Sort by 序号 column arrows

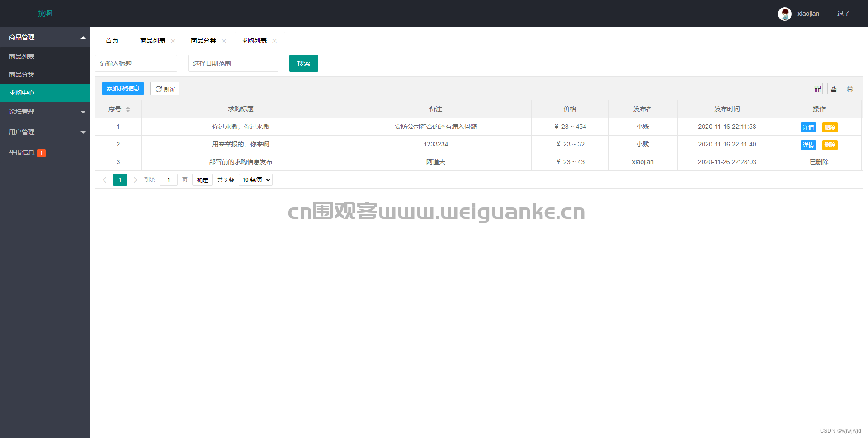click(x=128, y=109)
